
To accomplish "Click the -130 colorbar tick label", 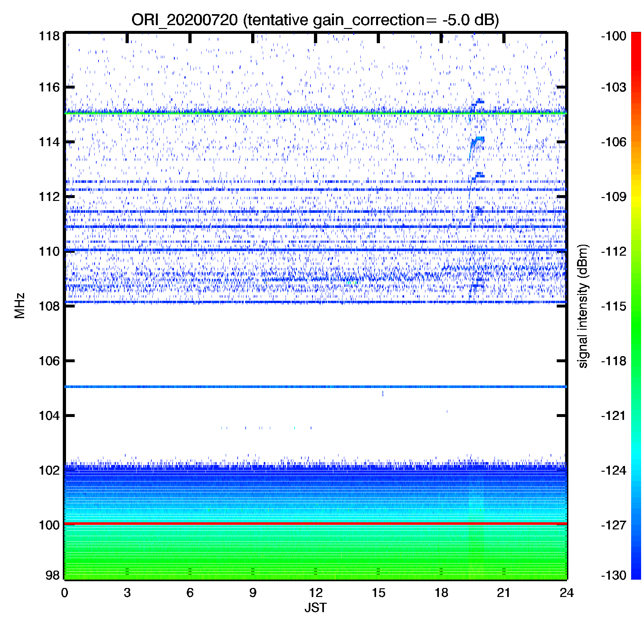I will point(614,575).
